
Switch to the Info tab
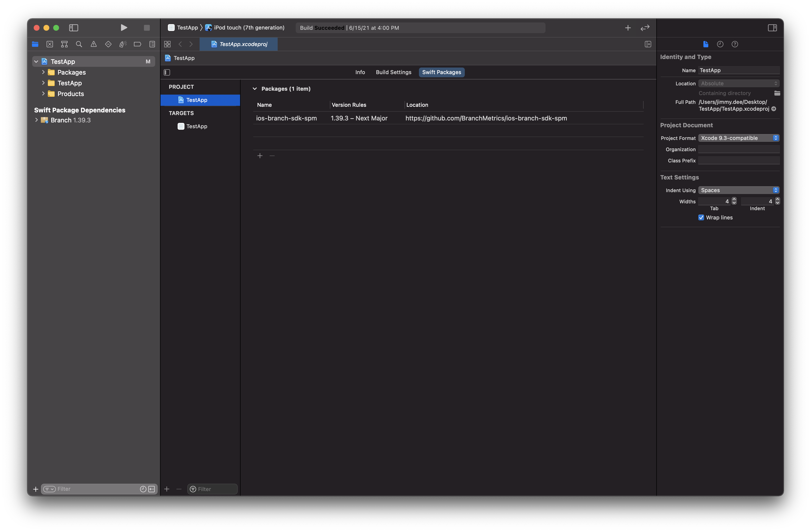(x=360, y=72)
